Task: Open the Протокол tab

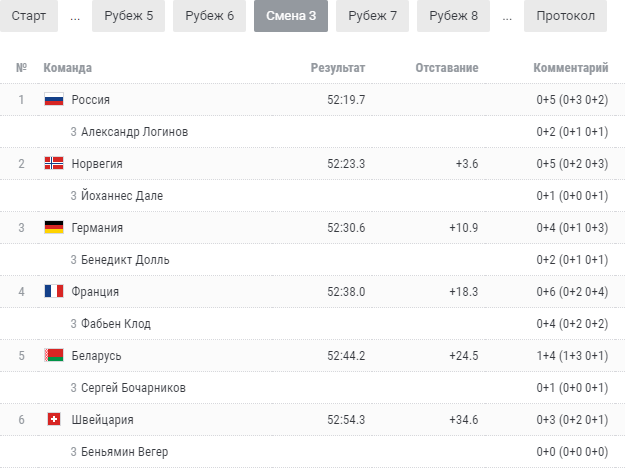Action: (565, 16)
